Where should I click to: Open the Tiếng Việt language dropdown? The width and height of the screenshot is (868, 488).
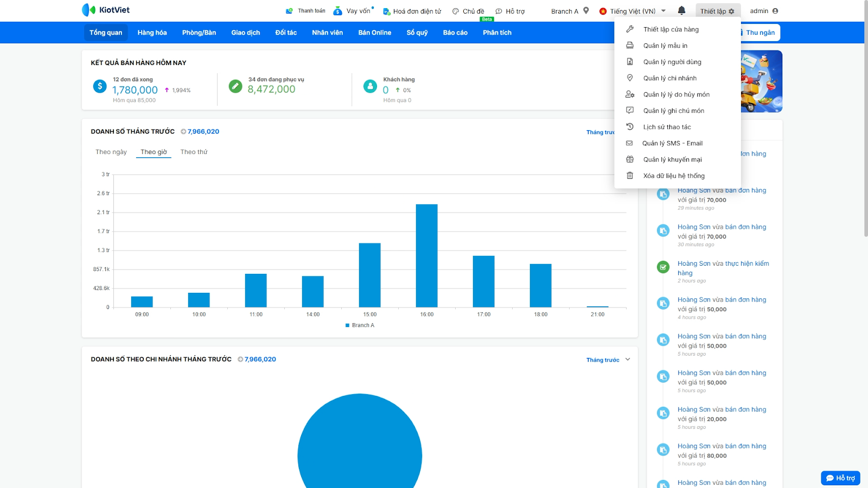click(633, 11)
